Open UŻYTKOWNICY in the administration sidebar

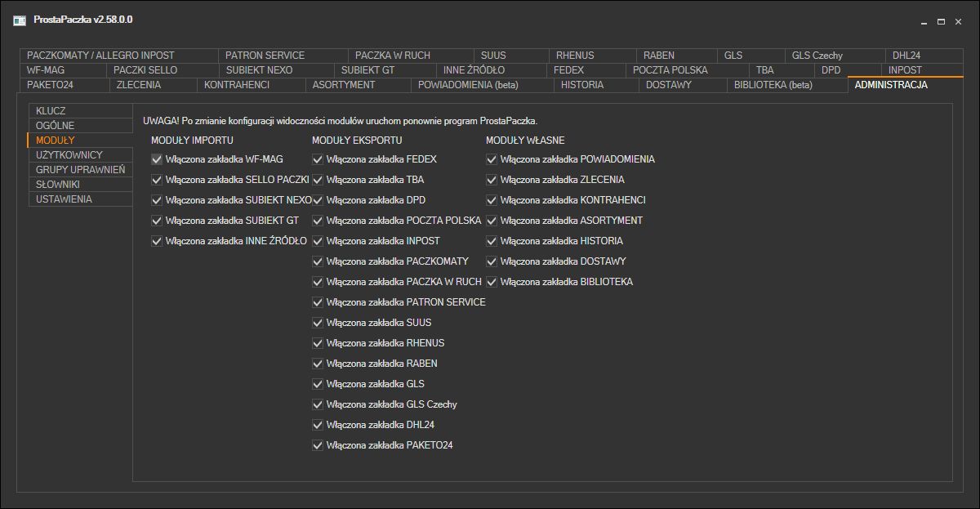[x=80, y=155]
